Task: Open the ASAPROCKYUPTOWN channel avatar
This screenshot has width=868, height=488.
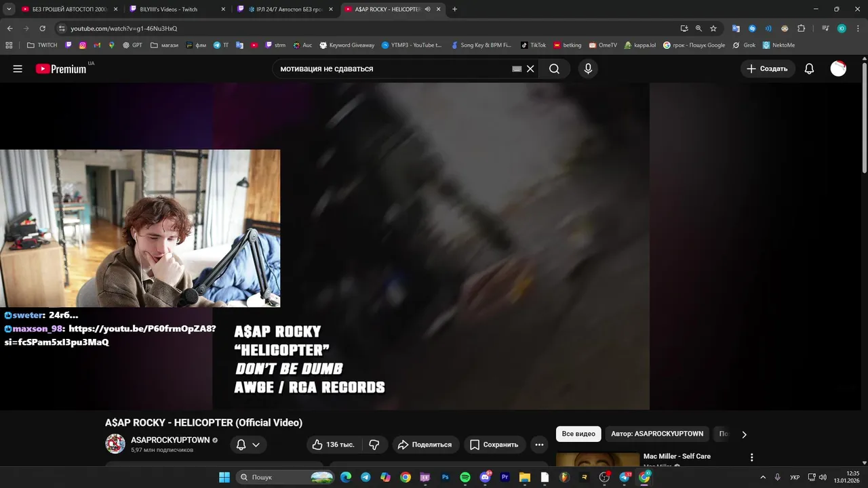Action: (x=115, y=444)
